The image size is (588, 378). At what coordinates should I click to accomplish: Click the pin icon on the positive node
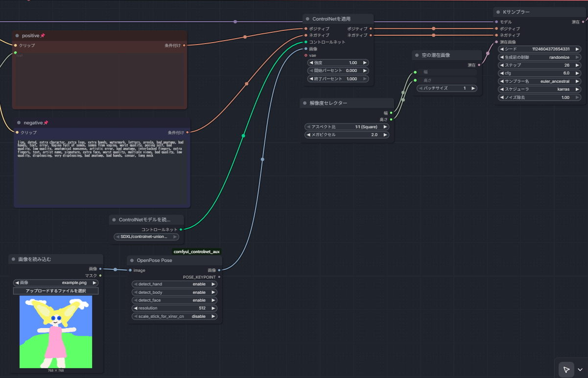(43, 36)
